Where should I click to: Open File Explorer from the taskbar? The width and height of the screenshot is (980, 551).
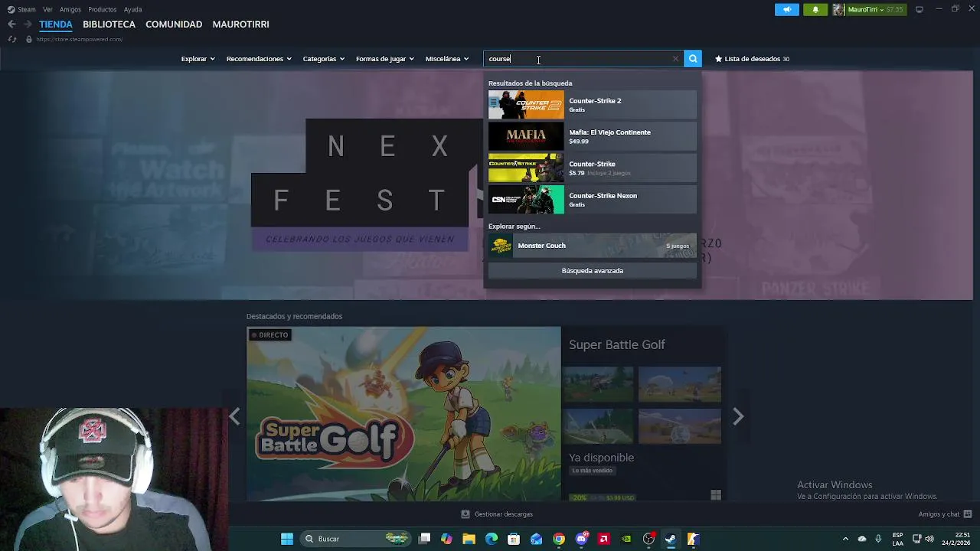click(469, 539)
